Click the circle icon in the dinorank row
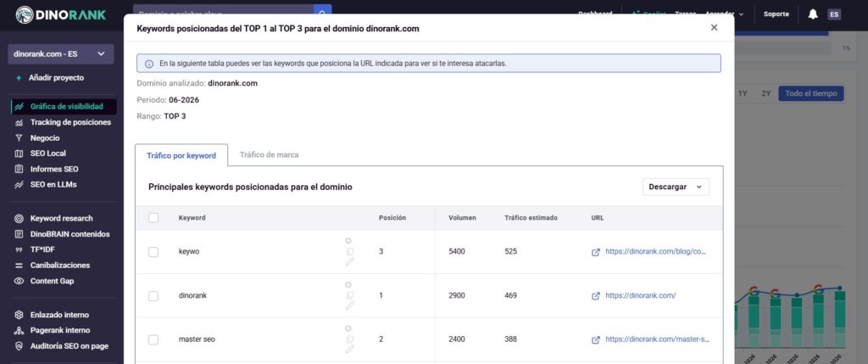 pyautogui.click(x=348, y=284)
